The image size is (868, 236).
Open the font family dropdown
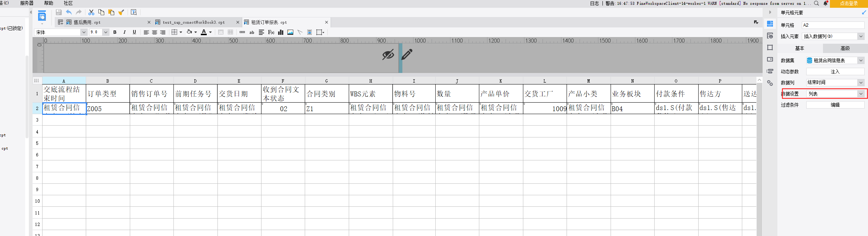pyautogui.click(x=84, y=32)
